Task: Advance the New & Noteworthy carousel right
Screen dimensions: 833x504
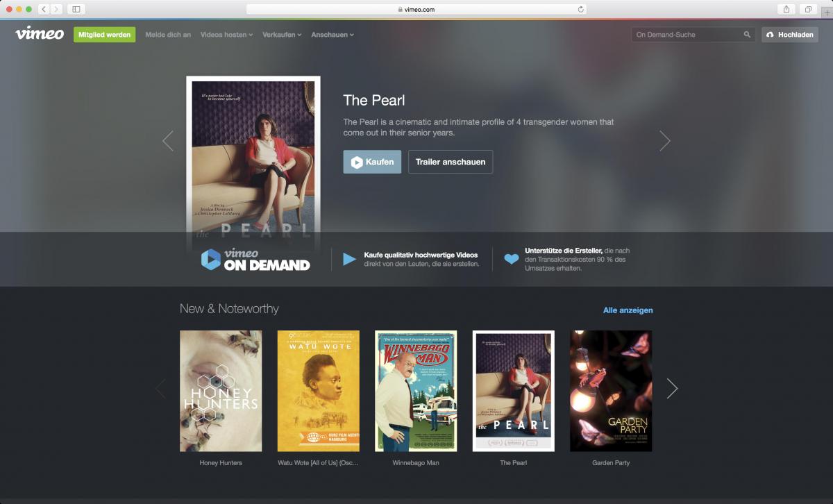Action: tap(672, 388)
